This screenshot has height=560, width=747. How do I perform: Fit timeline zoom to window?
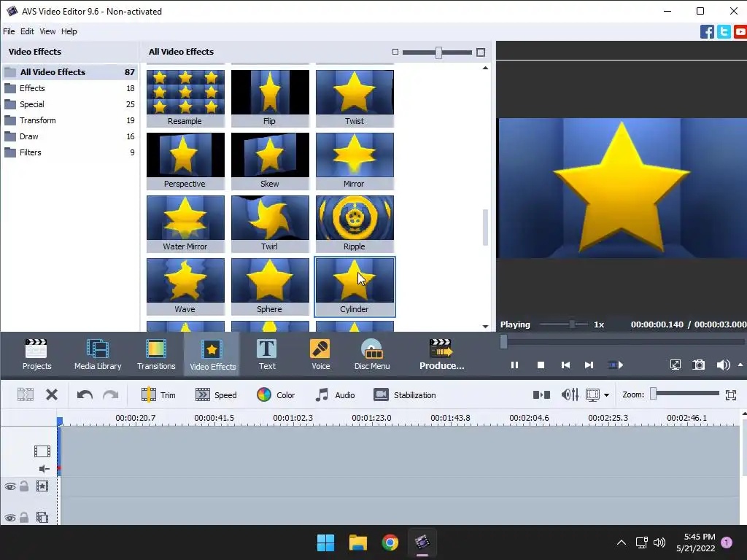click(731, 394)
